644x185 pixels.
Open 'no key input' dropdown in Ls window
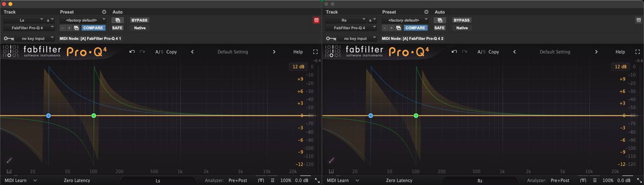[x=34, y=39]
